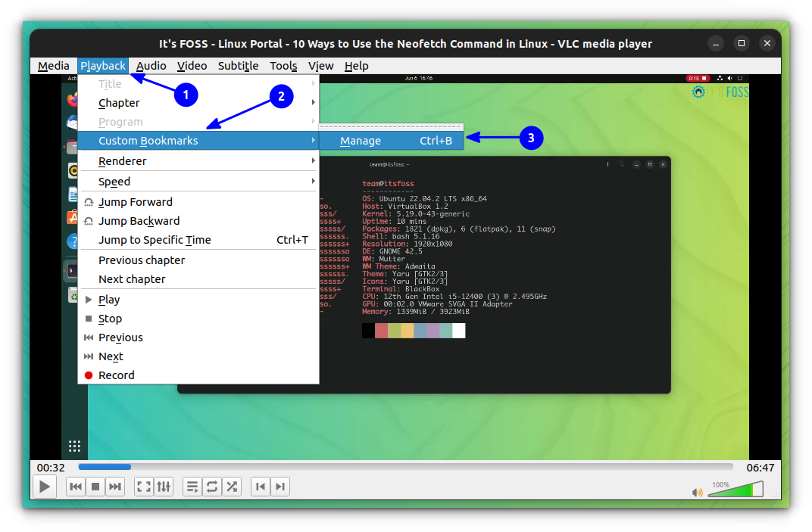The width and height of the screenshot is (812, 532).
Task: Toggle loop repeat mode
Action: 212,487
